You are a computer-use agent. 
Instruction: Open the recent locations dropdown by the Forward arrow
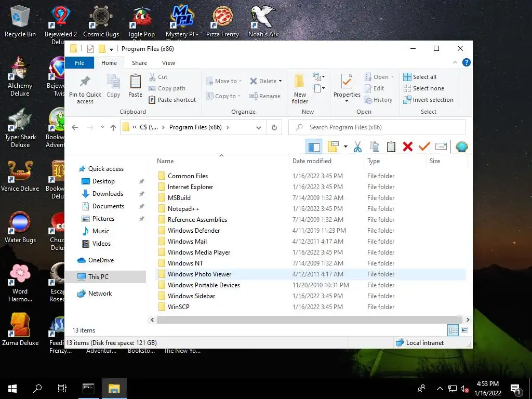point(102,127)
